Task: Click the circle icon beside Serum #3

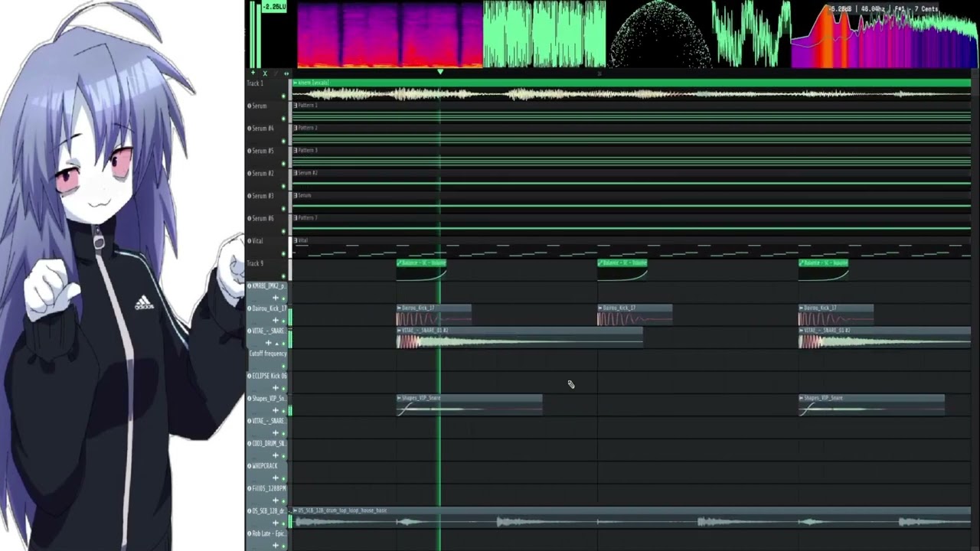Action: pyautogui.click(x=250, y=196)
